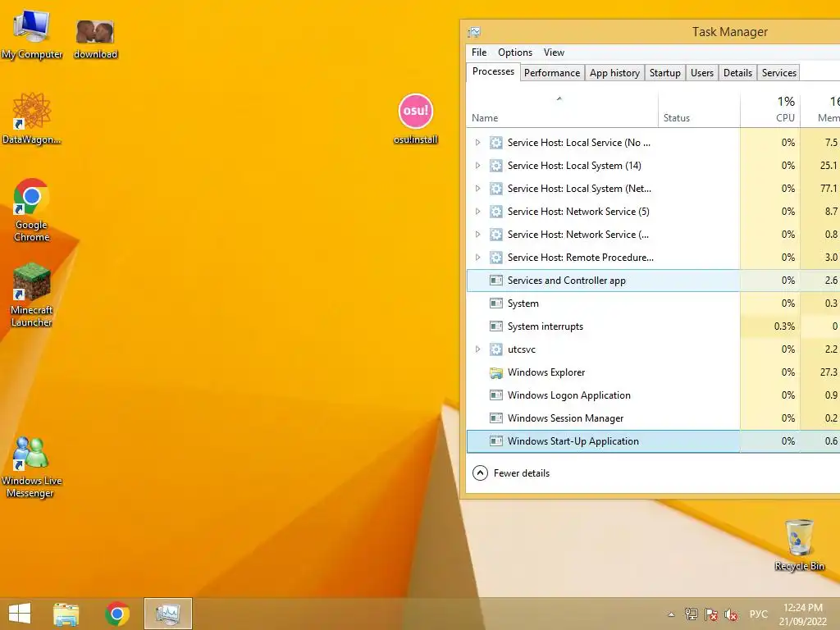Open the My Computer desktop icon
Image resolution: width=840 pixels, height=630 pixels.
click(x=32, y=34)
